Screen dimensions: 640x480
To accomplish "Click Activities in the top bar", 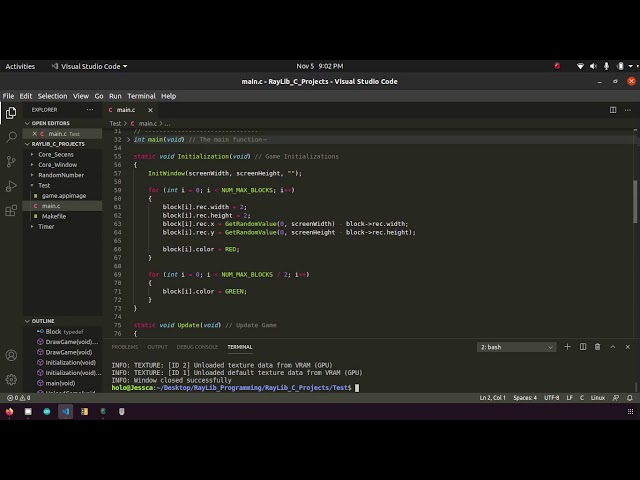I will pos(20,66).
